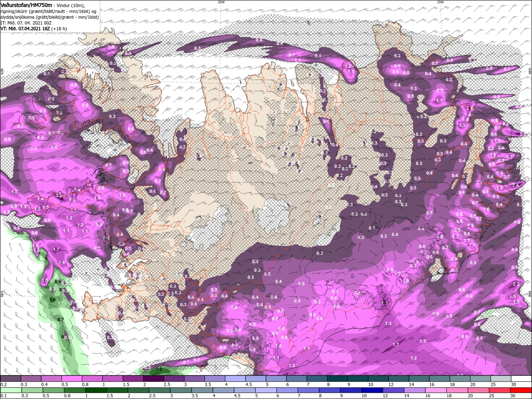The width and height of the screenshot is (532, 399).
Task: Select the snow scale swatch labeled 1.5
Action: [133, 379]
